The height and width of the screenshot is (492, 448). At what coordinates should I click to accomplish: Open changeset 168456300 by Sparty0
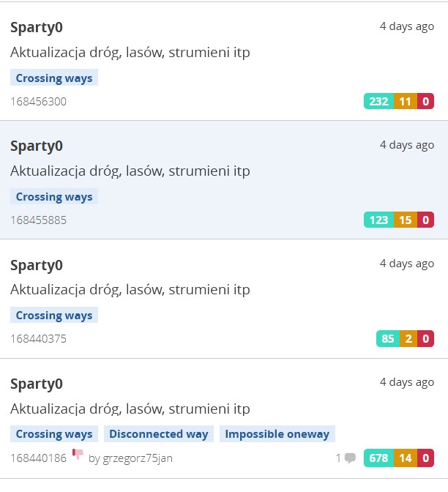[224, 61]
